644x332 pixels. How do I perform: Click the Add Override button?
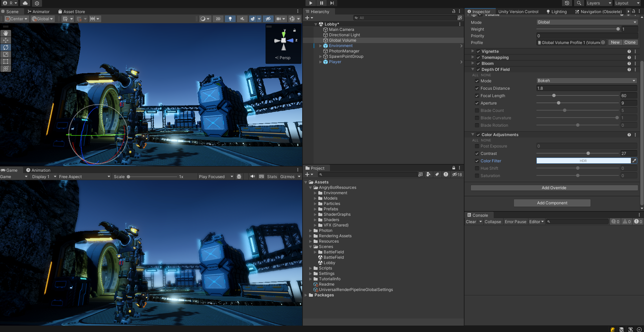click(x=554, y=188)
